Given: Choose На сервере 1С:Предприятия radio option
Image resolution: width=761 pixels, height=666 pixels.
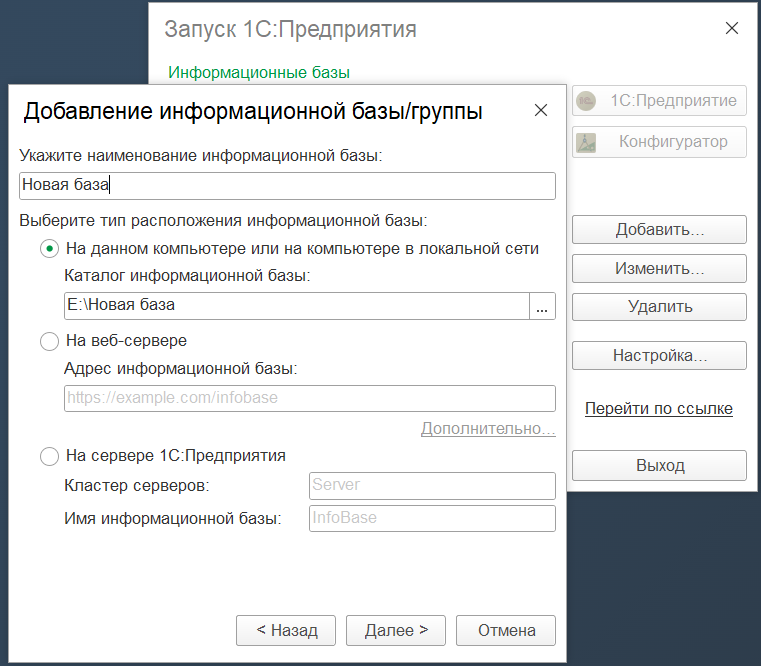Looking at the screenshot, I should [49, 456].
